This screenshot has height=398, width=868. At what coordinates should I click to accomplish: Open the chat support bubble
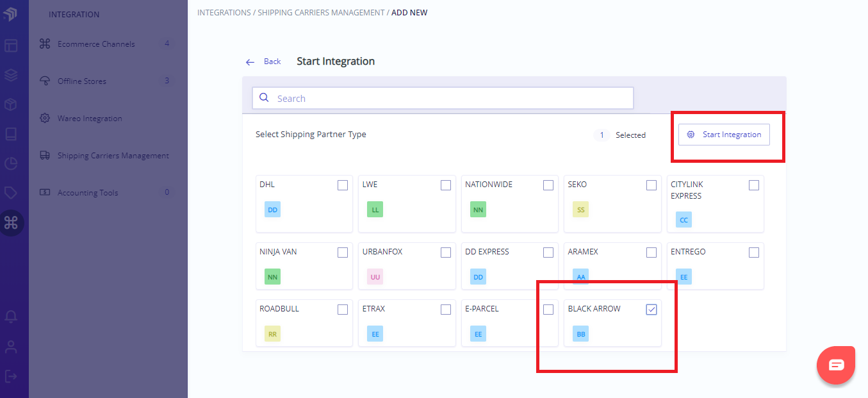[x=836, y=365]
